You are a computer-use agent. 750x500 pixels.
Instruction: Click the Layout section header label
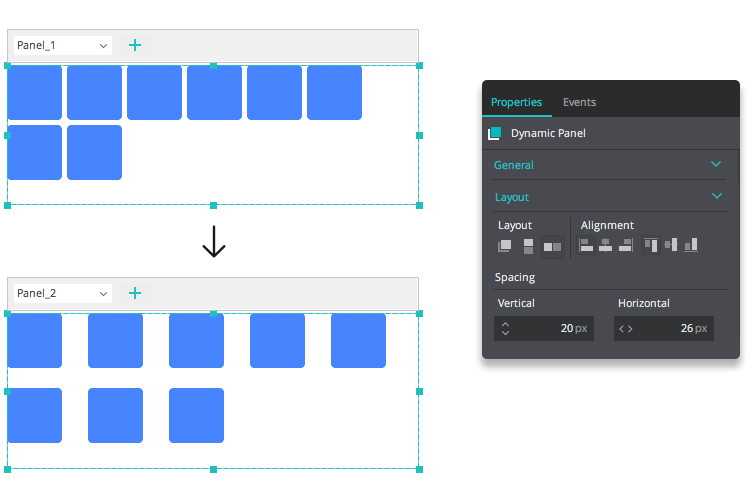point(512,197)
